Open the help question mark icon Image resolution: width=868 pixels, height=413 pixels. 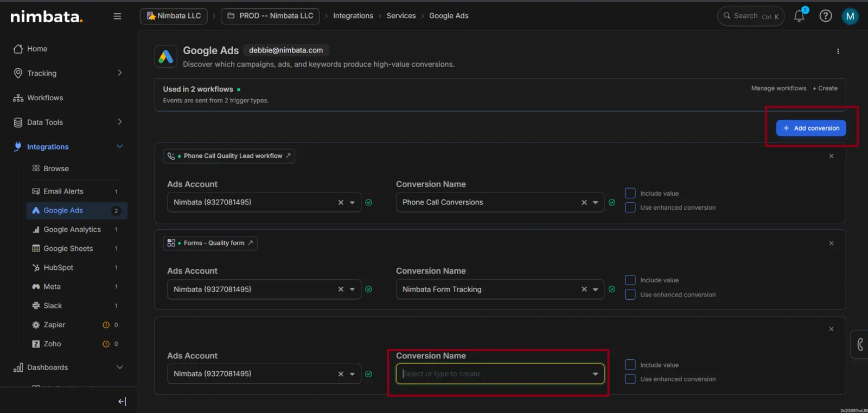coord(826,16)
